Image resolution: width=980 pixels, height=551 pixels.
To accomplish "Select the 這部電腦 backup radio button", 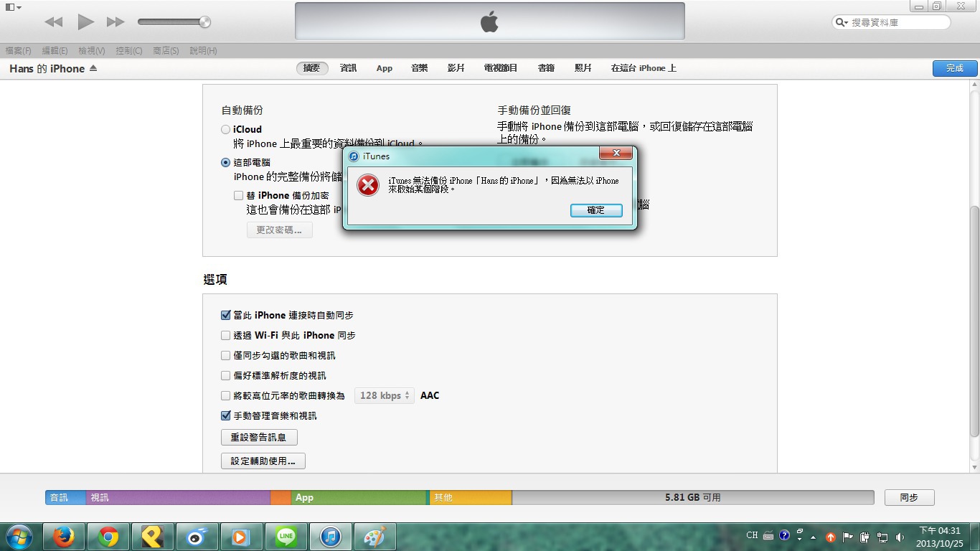I will [225, 163].
